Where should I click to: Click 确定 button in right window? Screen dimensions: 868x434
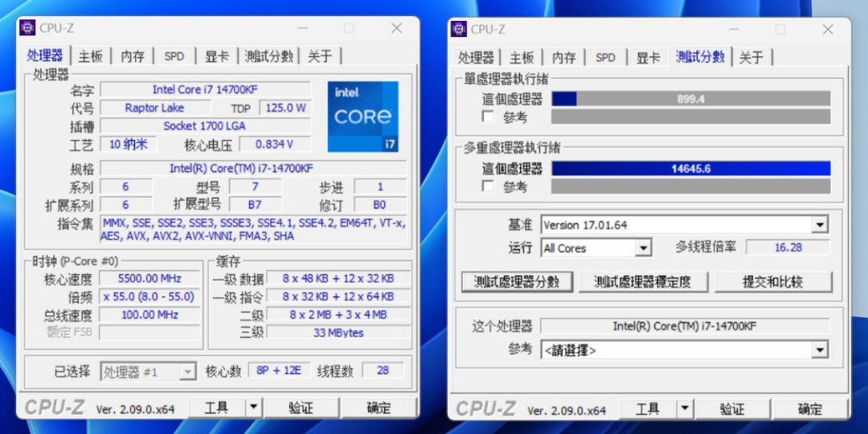coord(810,409)
